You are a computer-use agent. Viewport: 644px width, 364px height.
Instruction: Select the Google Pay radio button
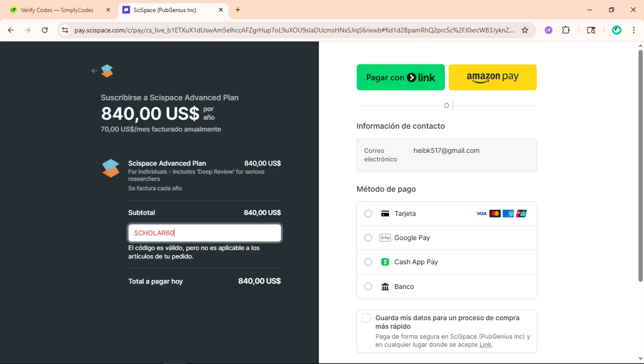point(368,238)
